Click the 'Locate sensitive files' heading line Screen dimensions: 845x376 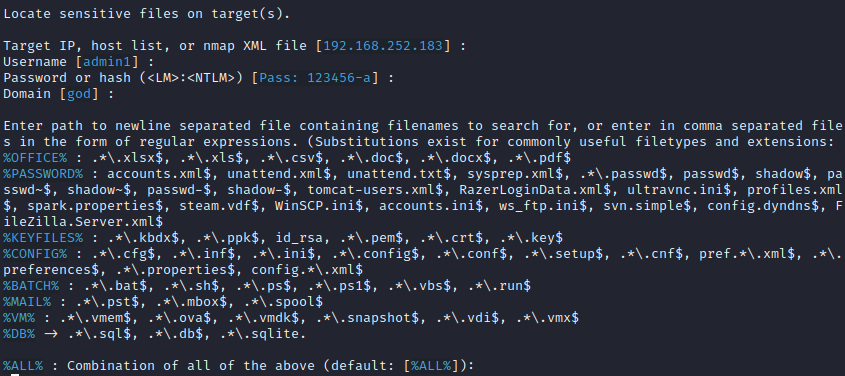click(x=147, y=14)
